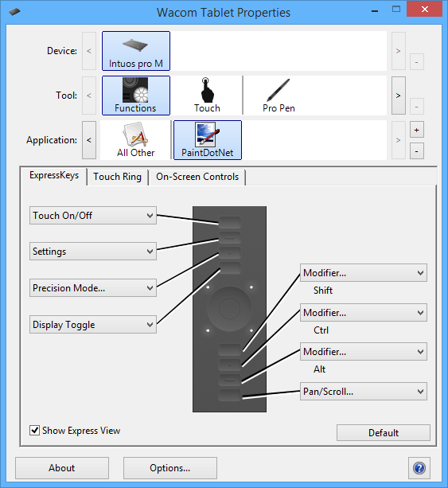This screenshot has width=448, height=488.
Task: Click the Device: label
Action: (x=62, y=51)
